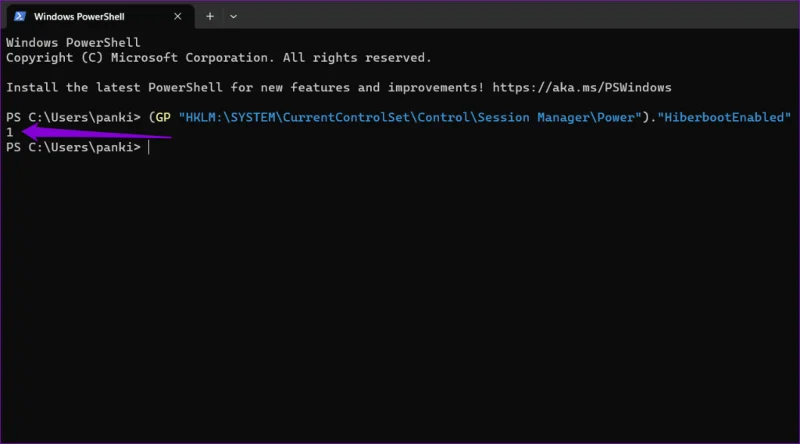Close the Windows PowerShell tab

coord(178,16)
